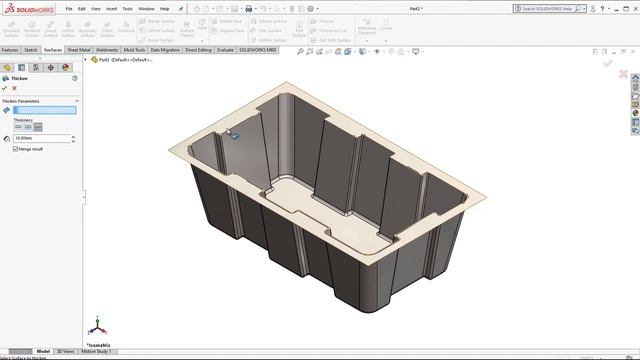Toggle the menu bar pin icon
Viewport: 640px width, 360px height.
181,9
